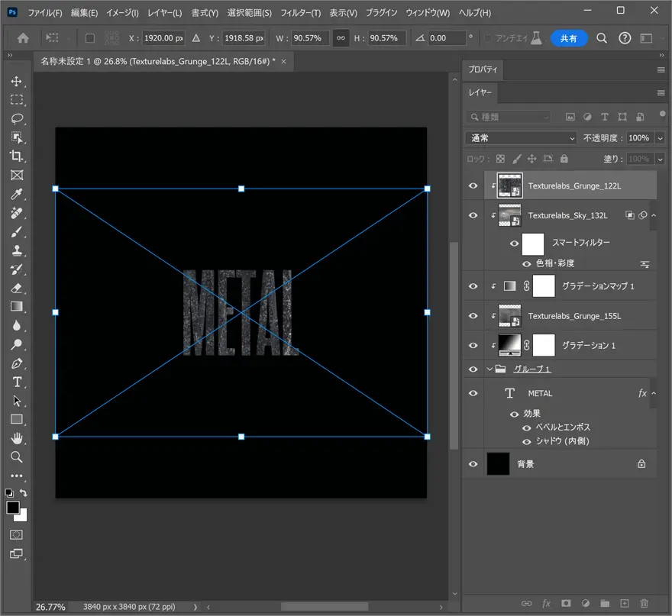Screen dimensions: 672x616
Task: Open the 塗り fill dropdown arrow
Action: [x=660, y=159]
